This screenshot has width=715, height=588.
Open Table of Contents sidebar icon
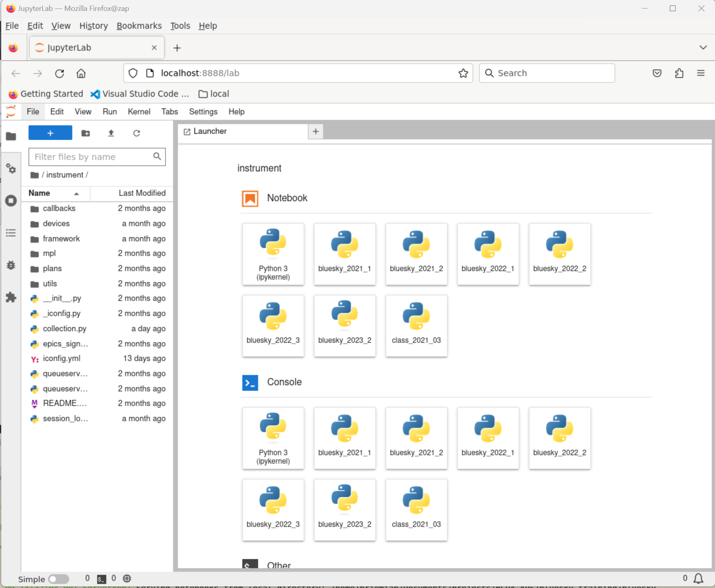pos(11,233)
